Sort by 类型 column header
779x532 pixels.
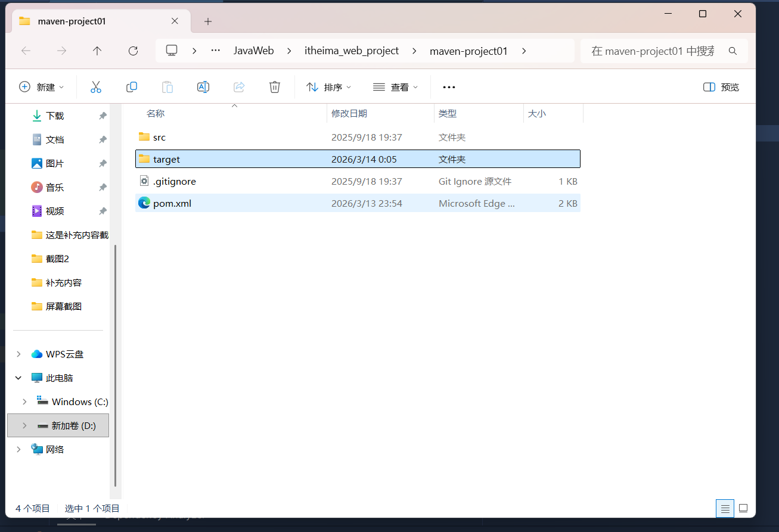pyautogui.click(x=448, y=113)
